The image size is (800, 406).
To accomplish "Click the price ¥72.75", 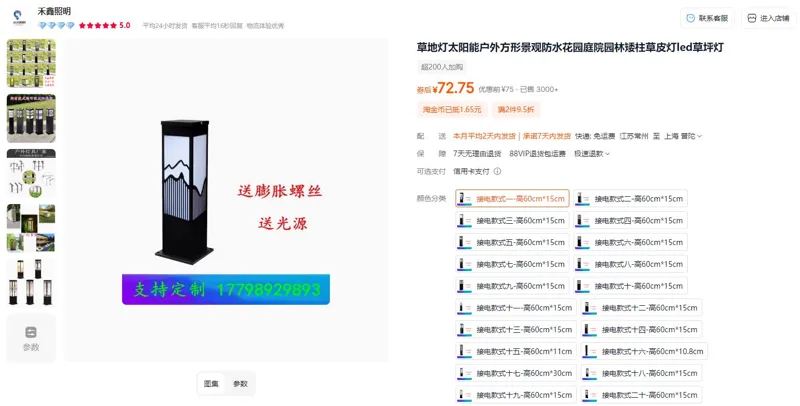I will pos(453,88).
